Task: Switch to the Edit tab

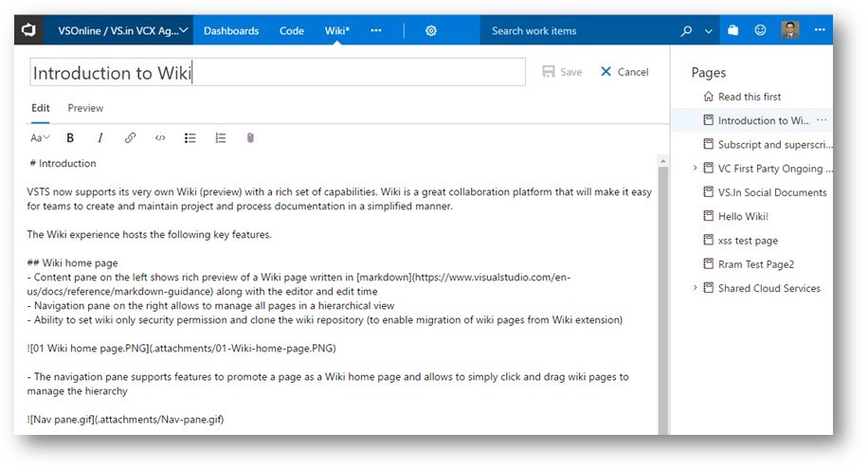Action: 41,108
